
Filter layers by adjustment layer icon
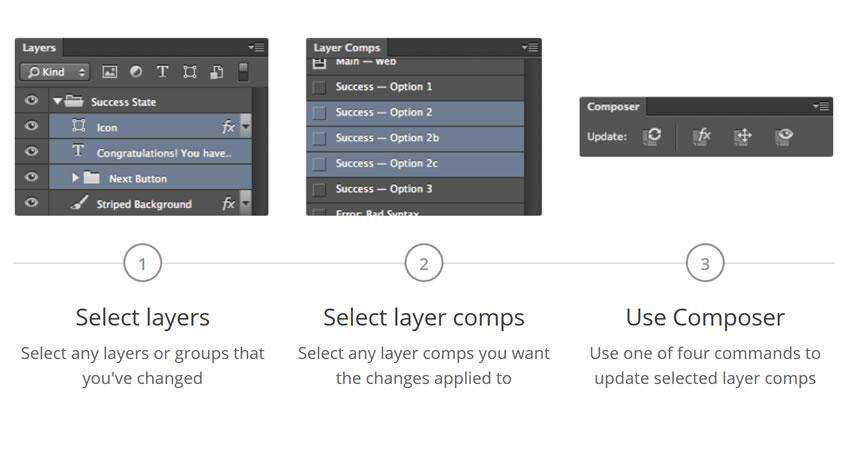[136, 72]
